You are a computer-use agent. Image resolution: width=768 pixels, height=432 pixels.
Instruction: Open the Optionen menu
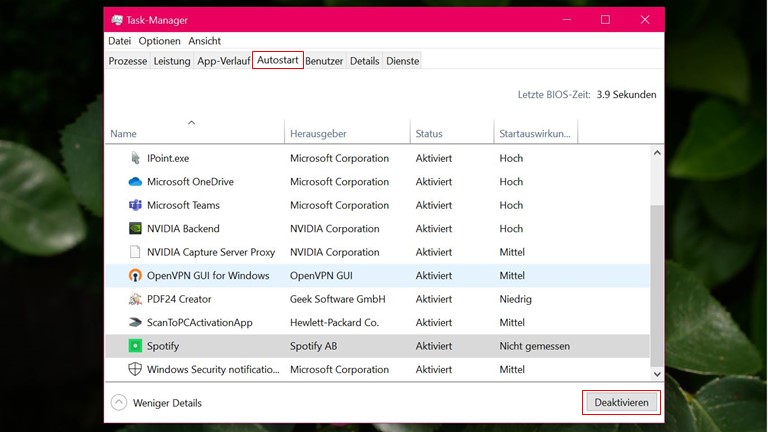(160, 41)
